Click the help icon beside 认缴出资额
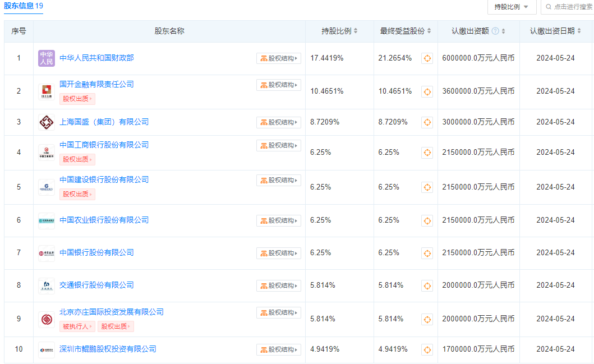Viewport: 594px width, 364px height. pos(495,31)
